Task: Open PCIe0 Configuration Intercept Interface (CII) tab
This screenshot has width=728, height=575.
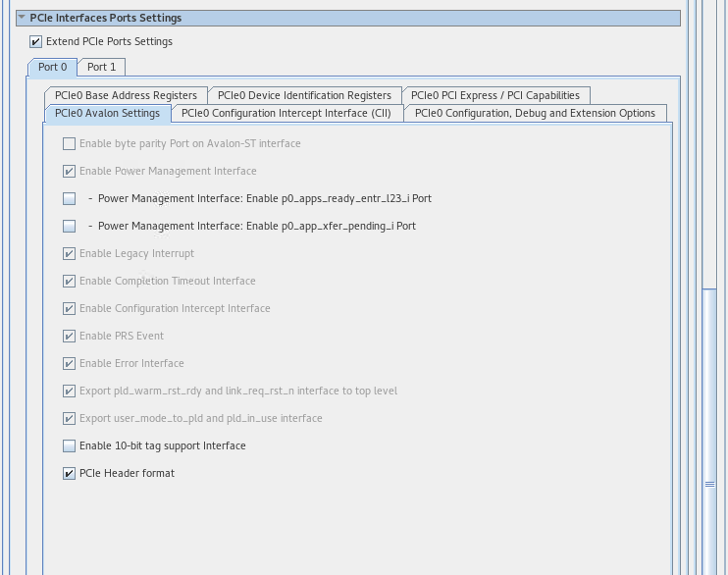Action: [x=286, y=114]
